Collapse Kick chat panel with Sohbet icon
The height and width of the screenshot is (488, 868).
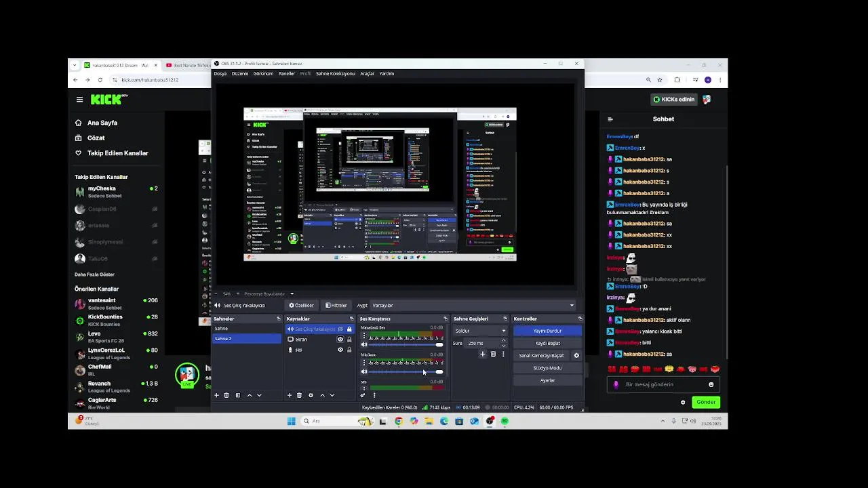coord(610,119)
